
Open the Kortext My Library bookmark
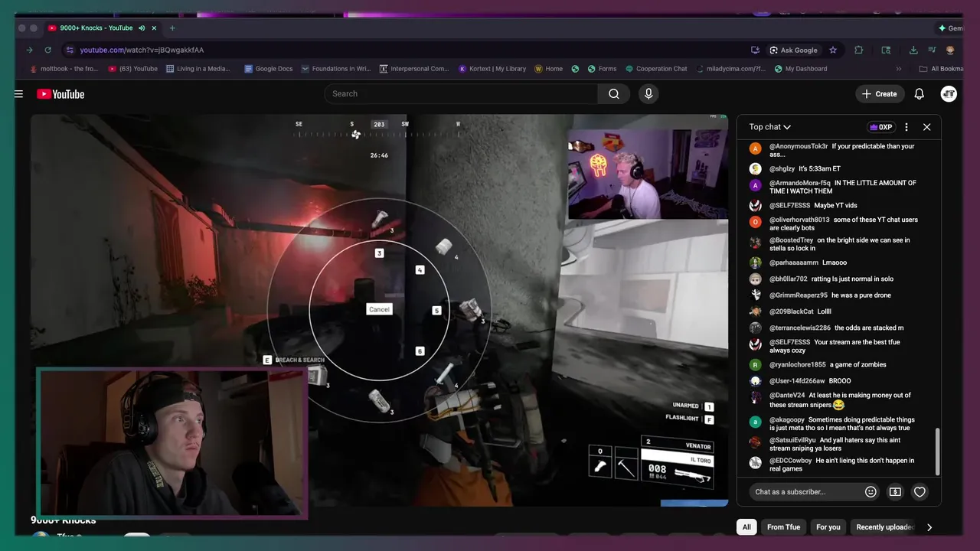[492, 69]
